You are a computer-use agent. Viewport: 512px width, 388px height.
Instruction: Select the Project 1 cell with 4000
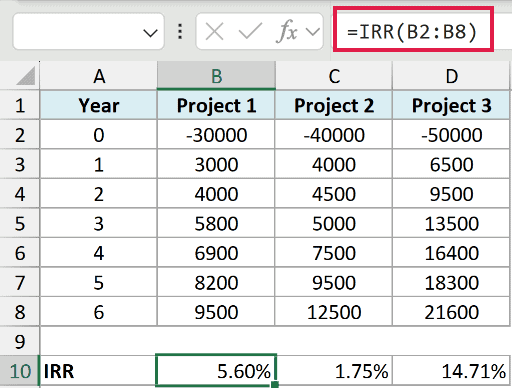click(216, 194)
